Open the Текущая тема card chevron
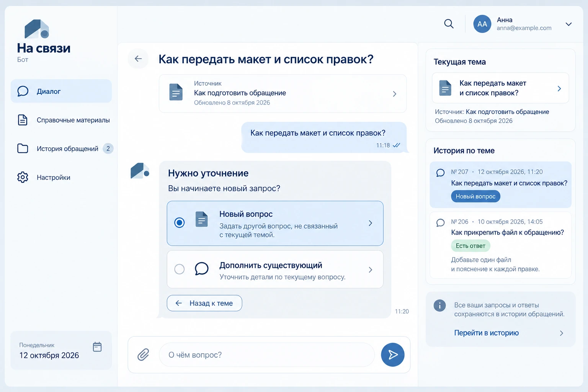588x392 pixels. (x=559, y=88)
